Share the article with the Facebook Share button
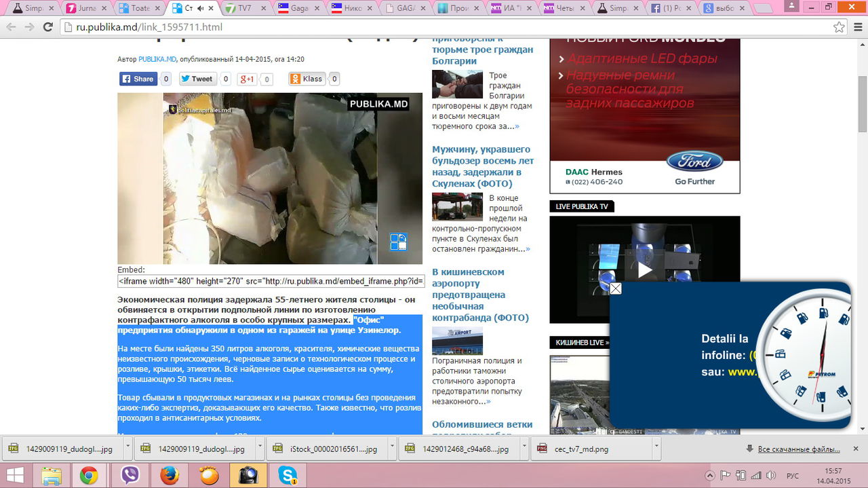 [x=138, y=79]
